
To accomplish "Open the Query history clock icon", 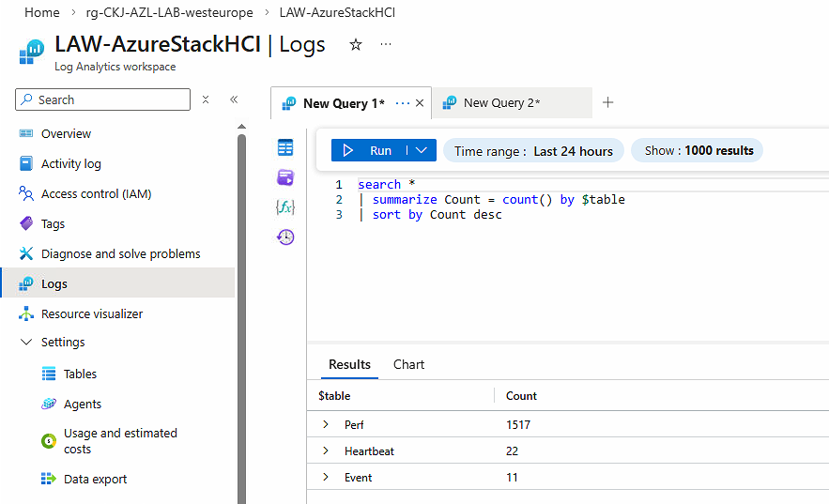I will pos(285,237).
